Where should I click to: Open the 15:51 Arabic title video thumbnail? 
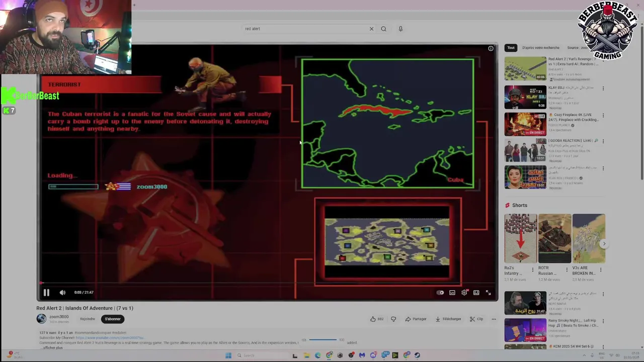click(x=525, y=177)
